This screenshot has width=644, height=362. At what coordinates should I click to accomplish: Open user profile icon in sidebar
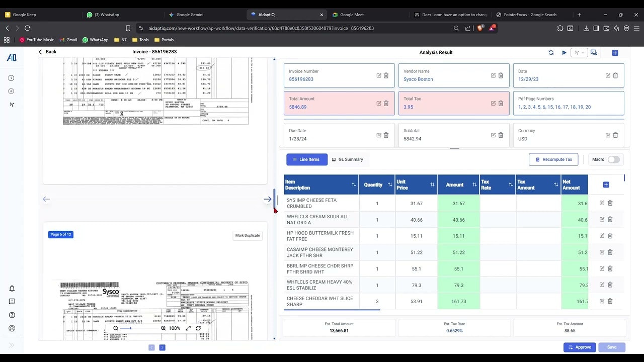12,328
